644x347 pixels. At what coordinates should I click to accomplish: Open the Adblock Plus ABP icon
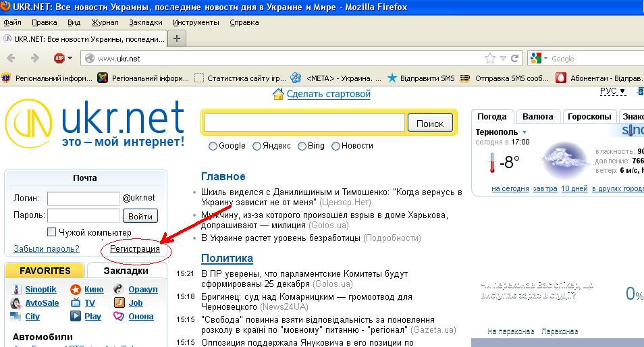(x=59, y=58)
